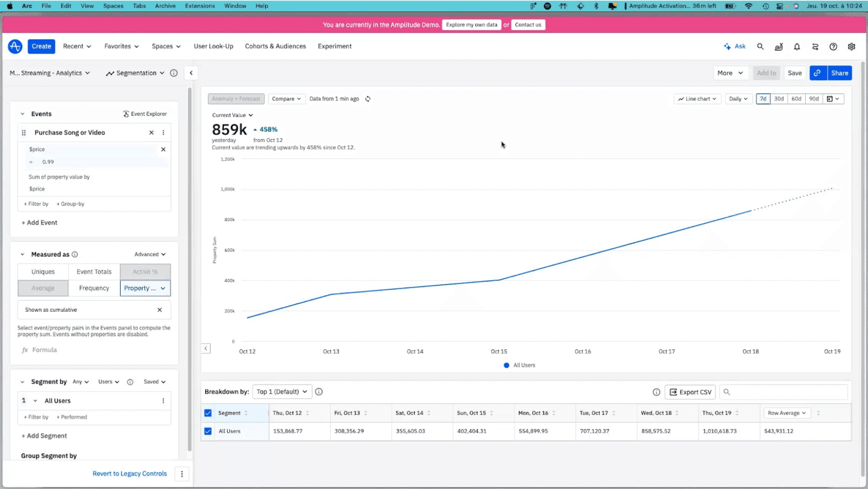The height and width of the screenshot is (489, 868).
Task: Set price filter value to 0.99
Action: tap(49, 162)
